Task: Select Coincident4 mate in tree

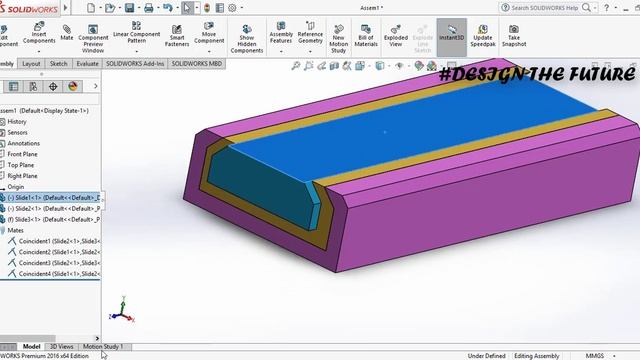Action: click(54, 274)
